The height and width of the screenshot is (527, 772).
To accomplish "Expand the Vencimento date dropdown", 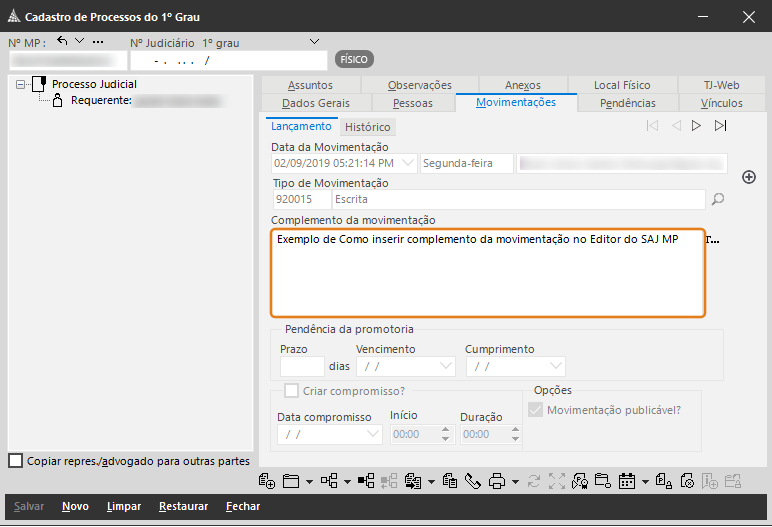I will click(446, 367).
